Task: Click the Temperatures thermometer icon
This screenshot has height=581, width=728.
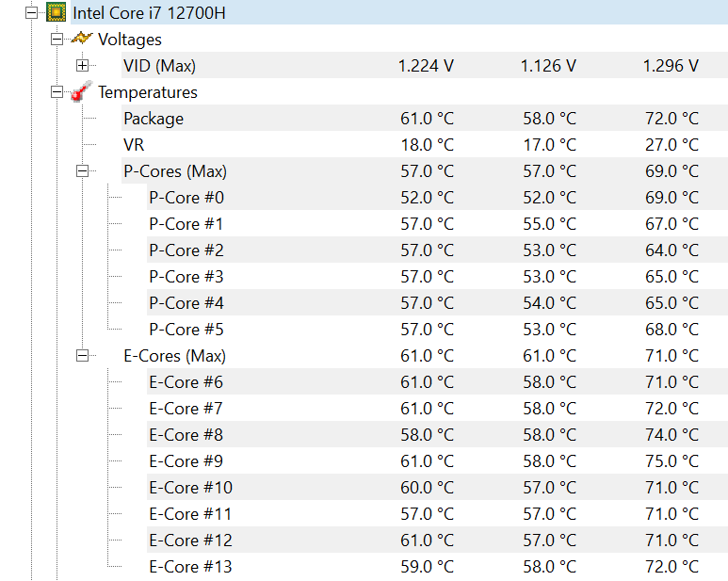Action: click(x=82, y=91)
